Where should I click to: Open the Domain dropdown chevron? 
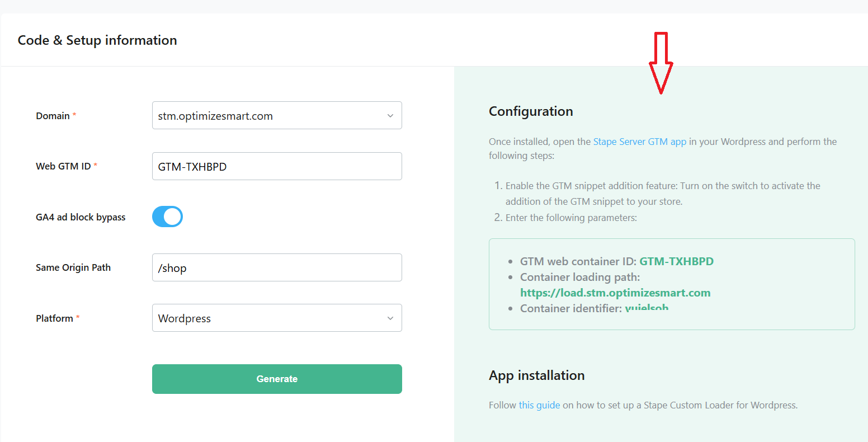pos(390,116)
